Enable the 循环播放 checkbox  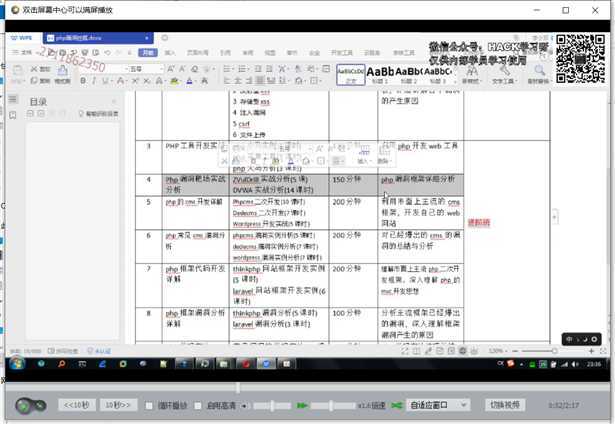click(x=149, y=406)
